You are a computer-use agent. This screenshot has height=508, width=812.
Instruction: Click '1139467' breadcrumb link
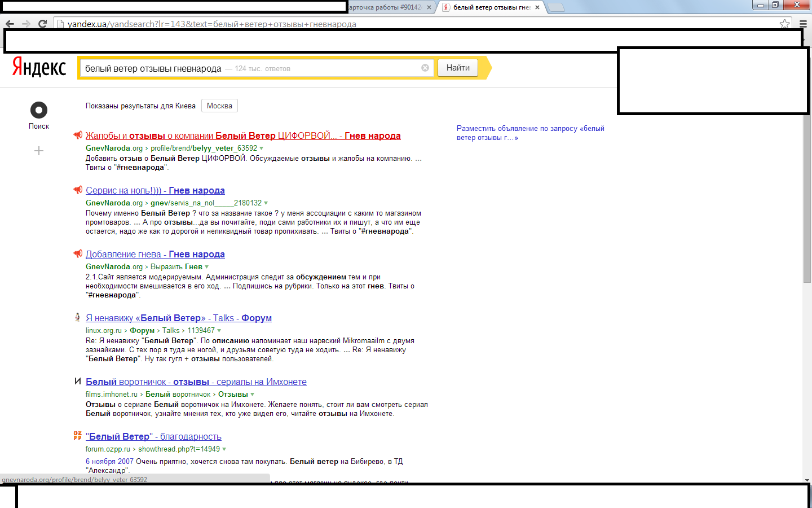tap(201, 330)
